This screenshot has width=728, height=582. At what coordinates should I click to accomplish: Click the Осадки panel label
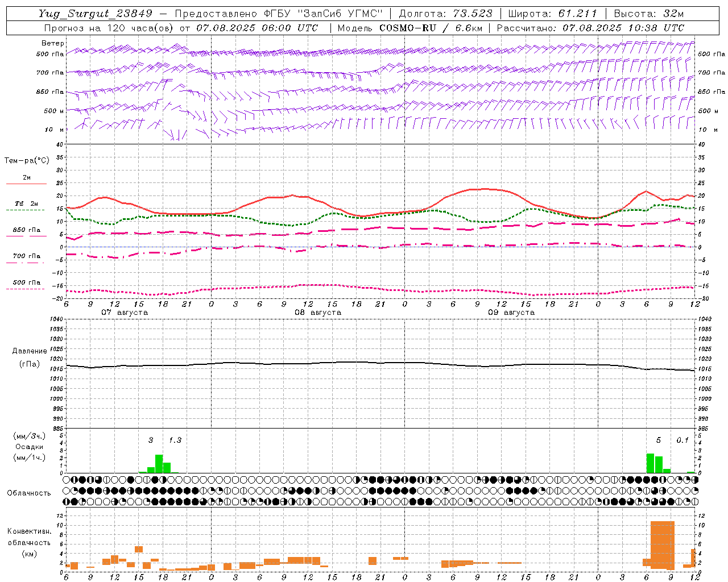point(29,447)
